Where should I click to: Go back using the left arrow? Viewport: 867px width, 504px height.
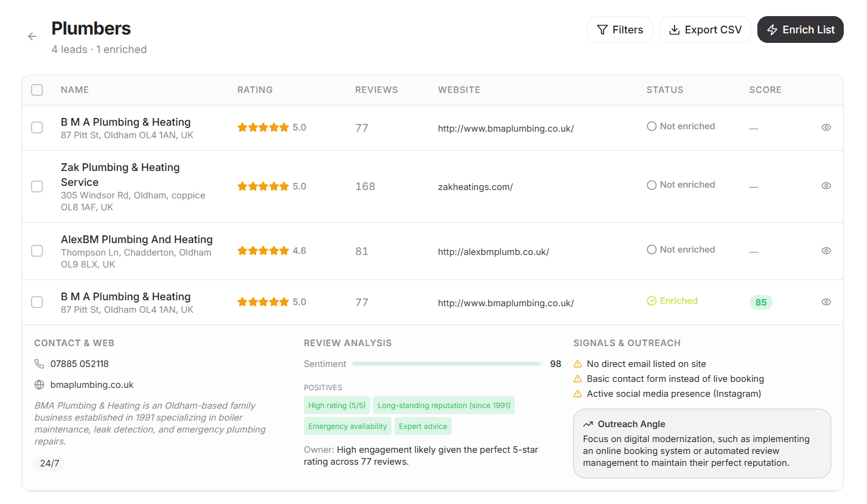tap(32, 36)
